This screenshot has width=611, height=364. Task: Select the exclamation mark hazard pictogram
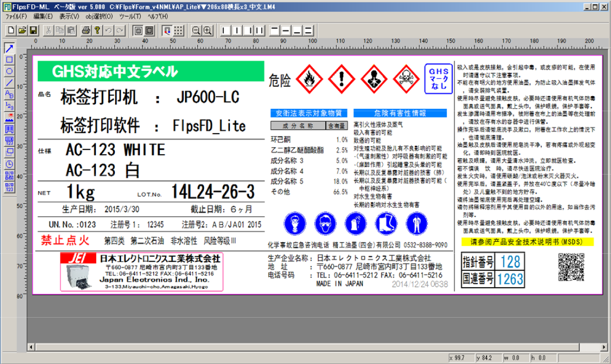tap(340, 78)
